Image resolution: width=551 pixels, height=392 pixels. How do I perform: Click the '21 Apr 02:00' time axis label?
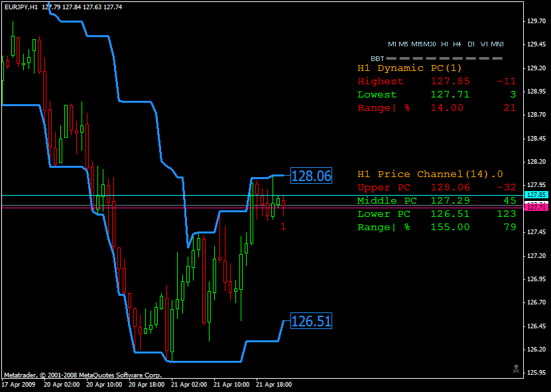(x=190, y=385)
